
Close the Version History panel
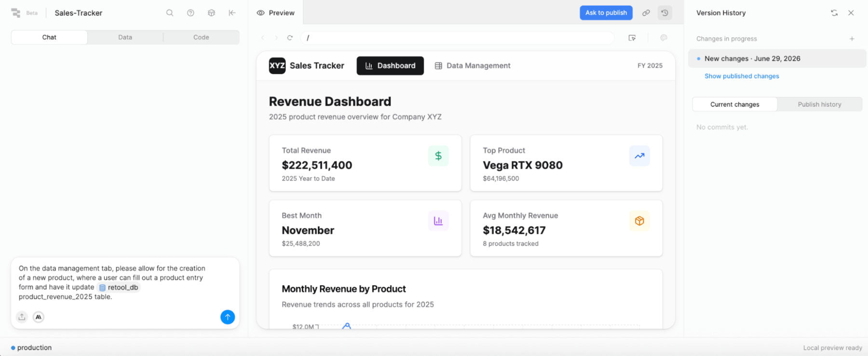click(x=851, y=13)
